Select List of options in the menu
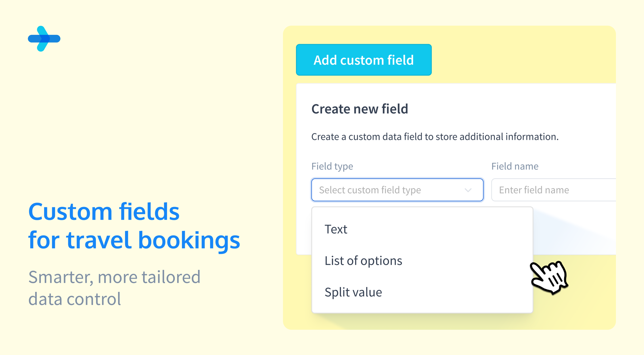Image resolution: width=644 pixels, height=355 pixels. pyautogui.click(x=363, y=261)
